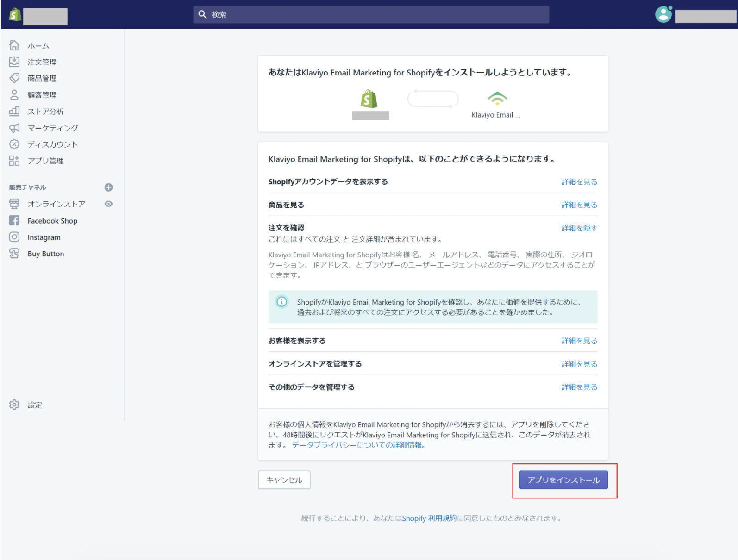
Task: View online store using eye icon
Action: tap(108, 204)
